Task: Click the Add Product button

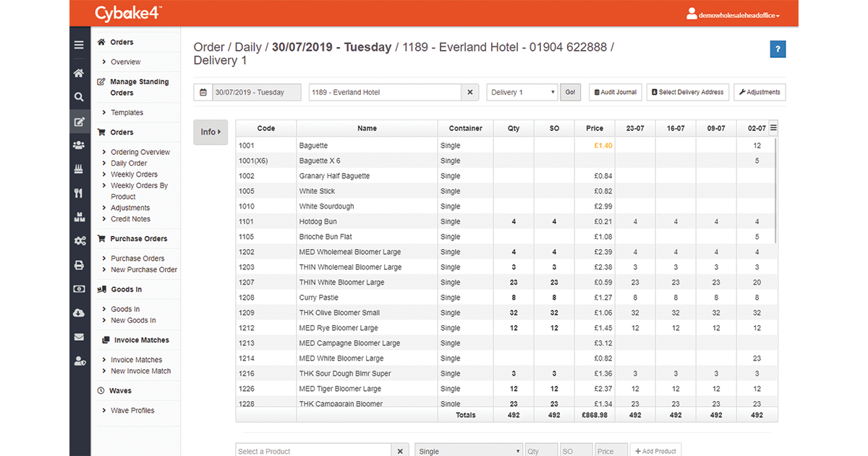Action: click(x=655, y=450)
